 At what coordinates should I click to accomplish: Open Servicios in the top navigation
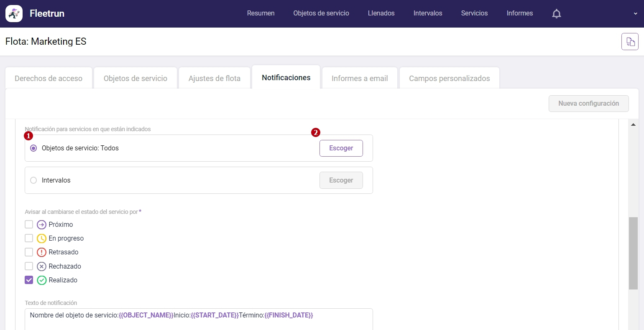click(474, 13)
